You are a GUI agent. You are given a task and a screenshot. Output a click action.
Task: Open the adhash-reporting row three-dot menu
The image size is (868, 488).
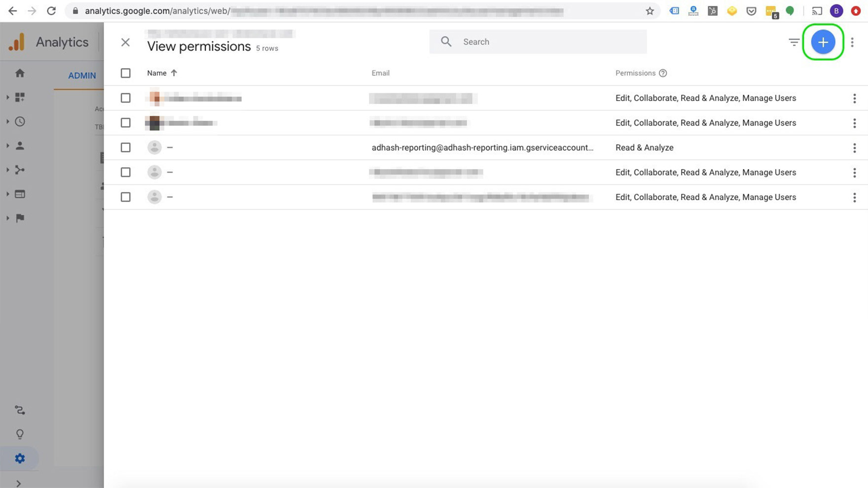point(854,148)
